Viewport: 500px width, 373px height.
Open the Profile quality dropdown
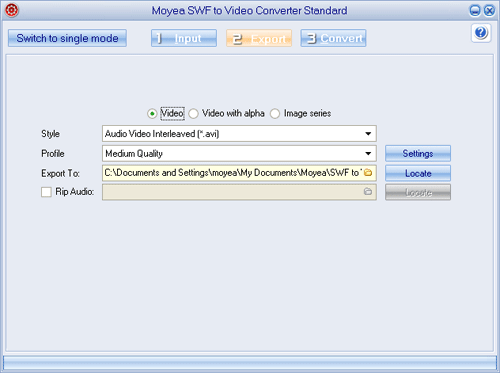[x=368, y=153]
